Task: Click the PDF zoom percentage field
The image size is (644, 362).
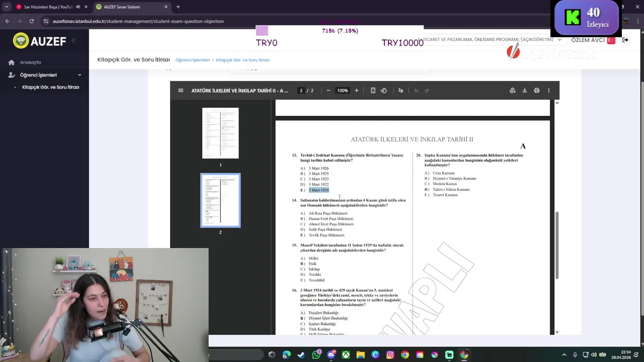Action: point(343,90)
